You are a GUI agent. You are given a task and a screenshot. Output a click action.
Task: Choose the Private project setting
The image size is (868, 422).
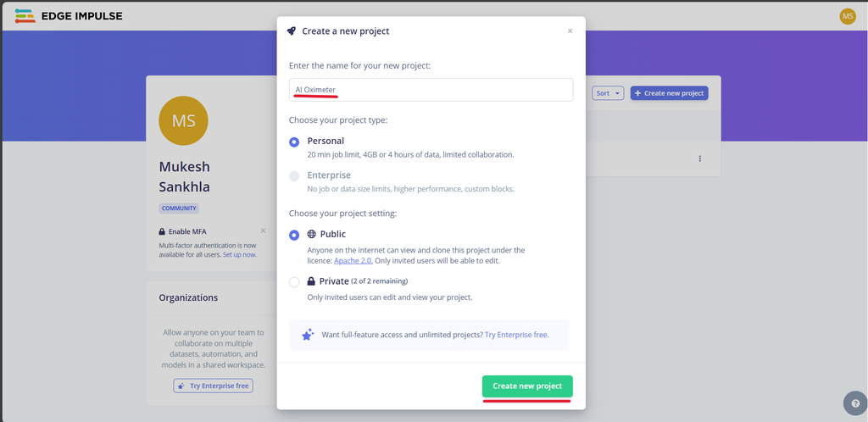(x=294, y=282)
